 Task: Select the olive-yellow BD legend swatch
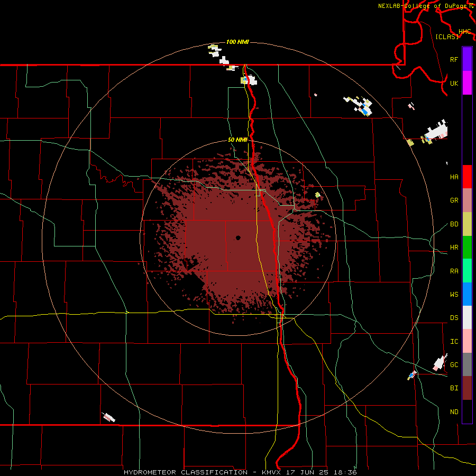(x=467, y=224)
